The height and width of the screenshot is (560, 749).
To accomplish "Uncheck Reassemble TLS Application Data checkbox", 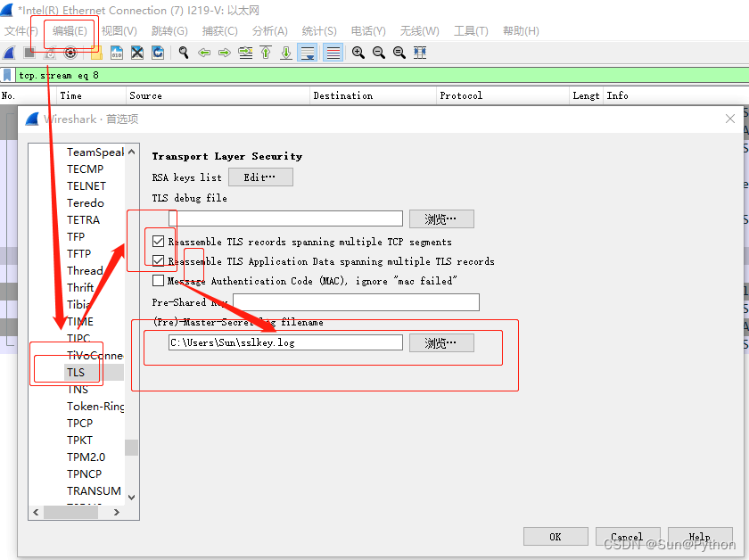I will pos(158,261).
